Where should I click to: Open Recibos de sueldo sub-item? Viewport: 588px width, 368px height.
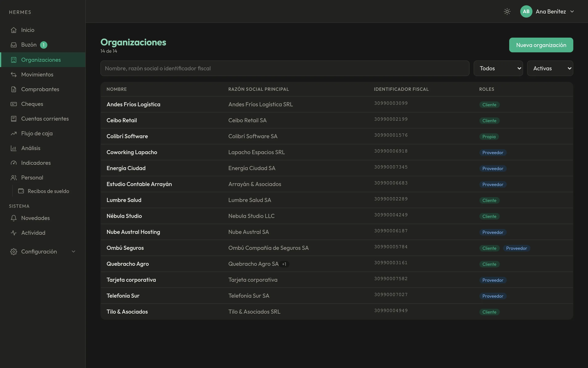pyautogui.click(x=48, y=191)
